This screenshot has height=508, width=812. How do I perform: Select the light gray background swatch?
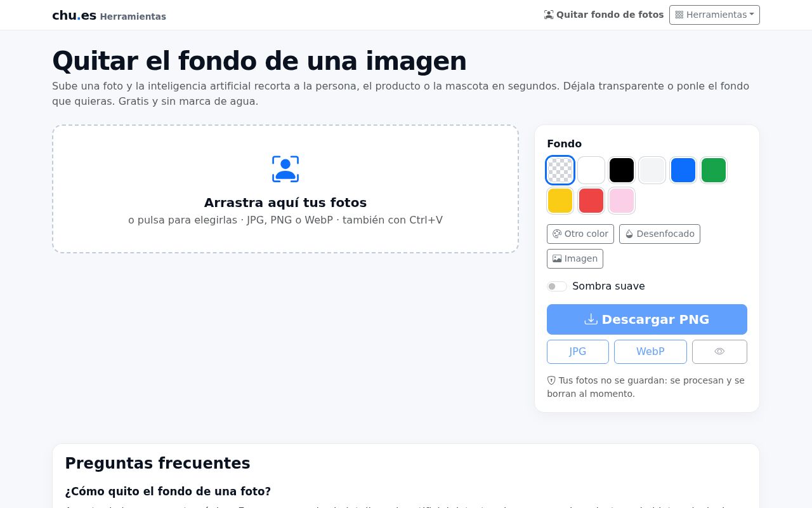coord(652,170)
